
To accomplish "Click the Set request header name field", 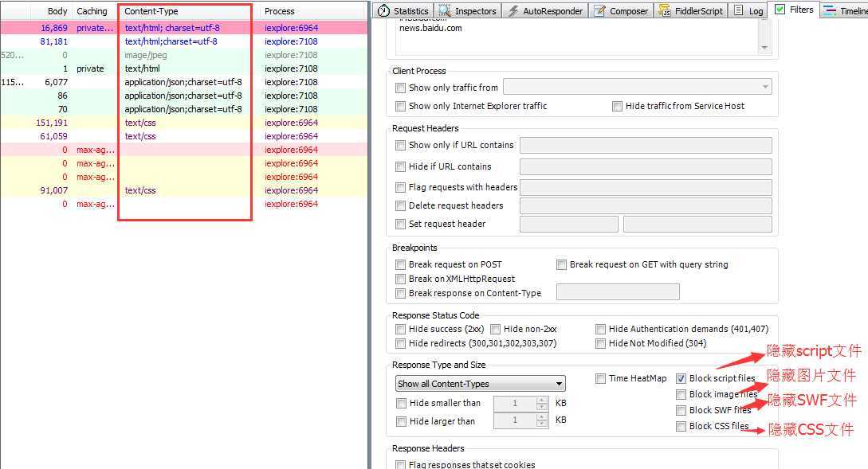I will (568, 224).
